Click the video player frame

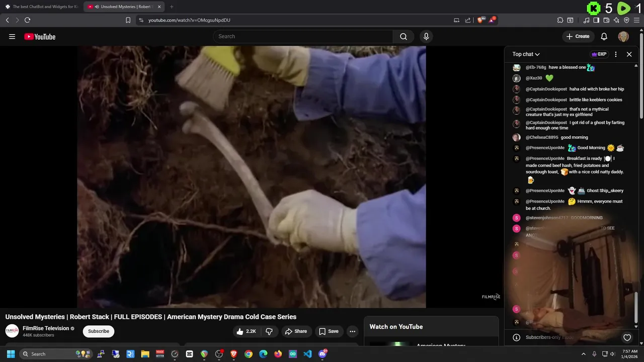tap(252, 177)
